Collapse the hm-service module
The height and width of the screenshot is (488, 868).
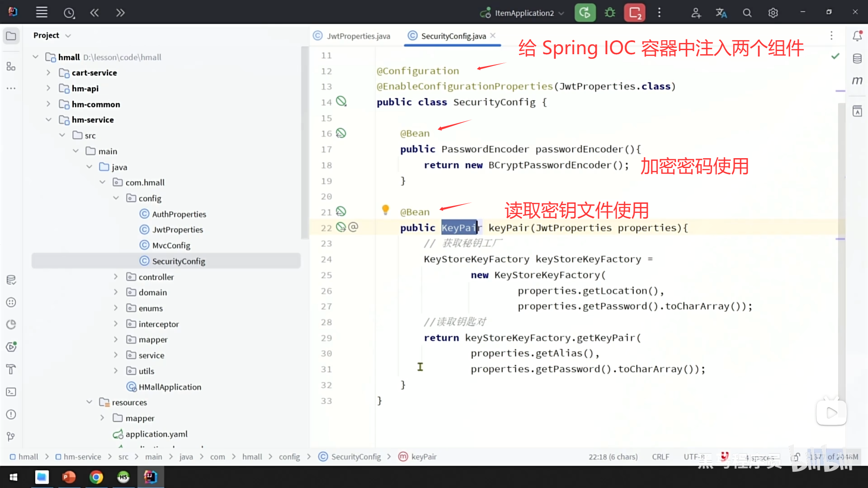coord(48,120)
